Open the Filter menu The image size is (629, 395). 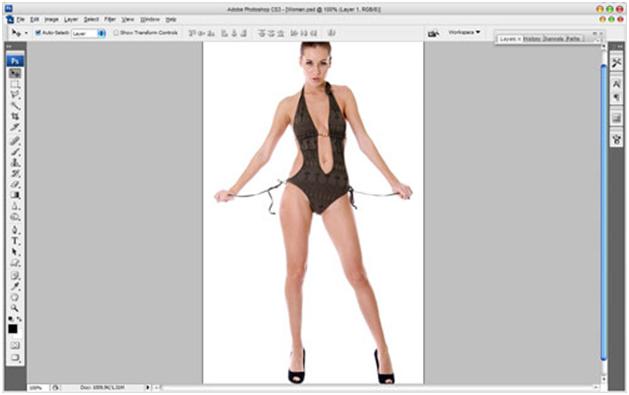click(110, 19)
